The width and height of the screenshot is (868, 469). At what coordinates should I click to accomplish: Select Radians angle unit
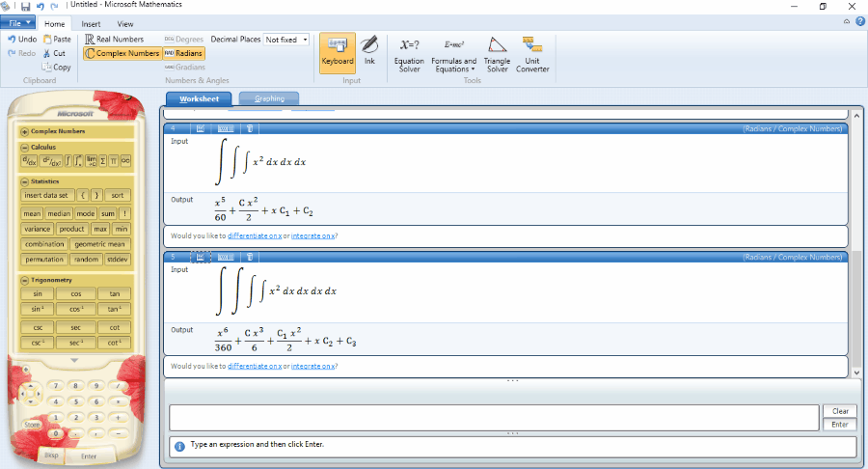184,53
